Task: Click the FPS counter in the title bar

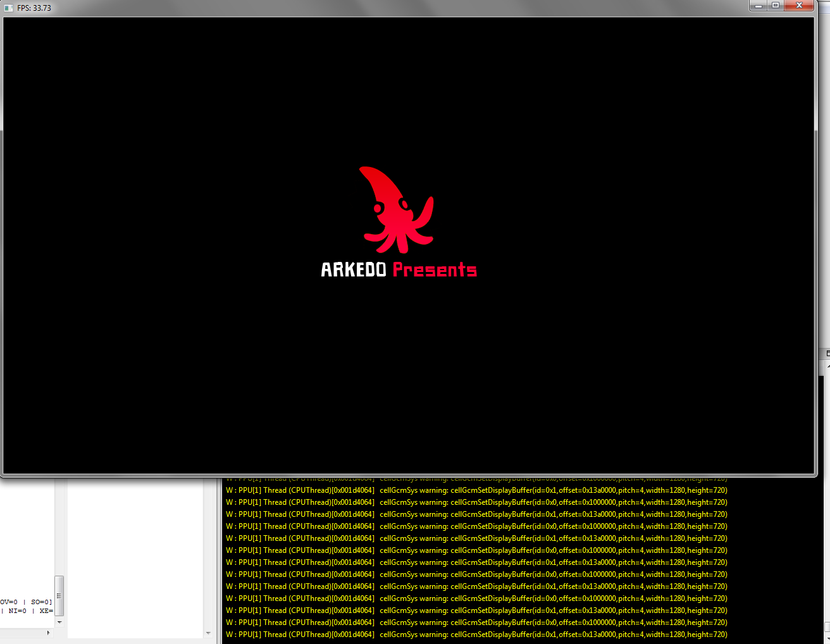Action: click(x=34, y=8)
